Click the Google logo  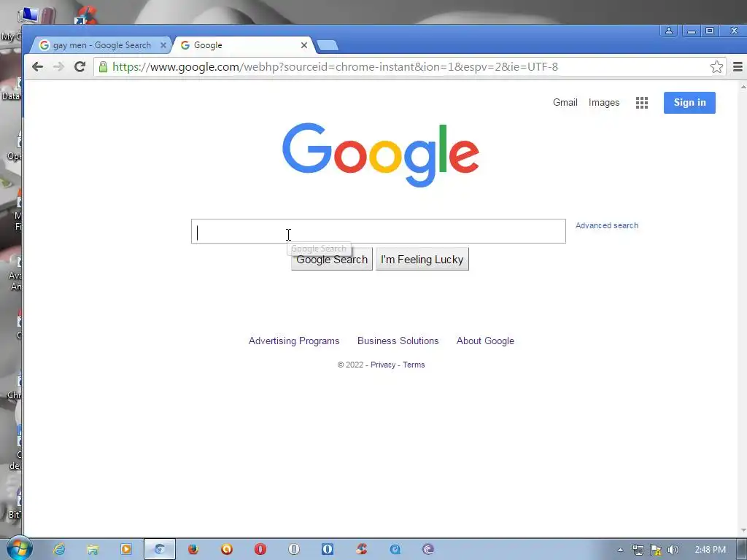380,155
